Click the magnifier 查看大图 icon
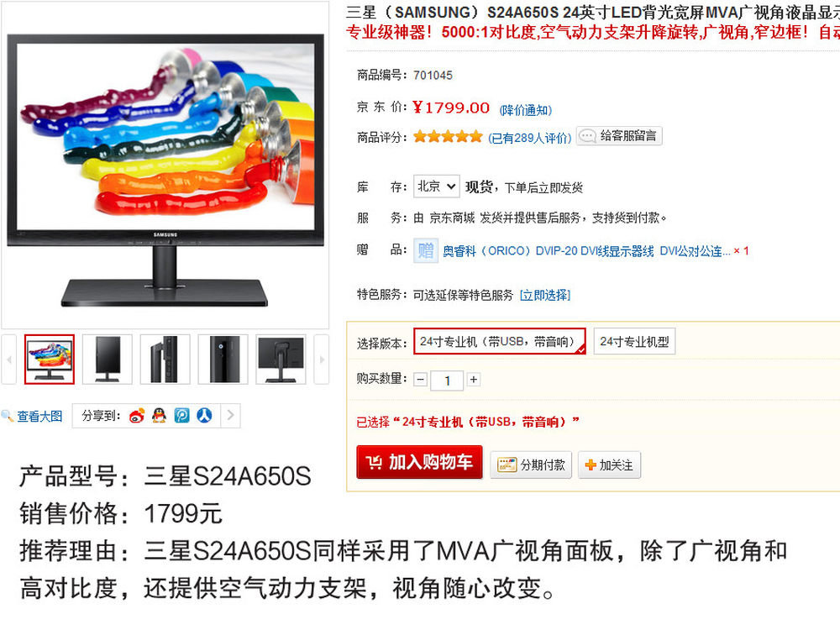Screen dimensions: 840x630 point(7,416)
